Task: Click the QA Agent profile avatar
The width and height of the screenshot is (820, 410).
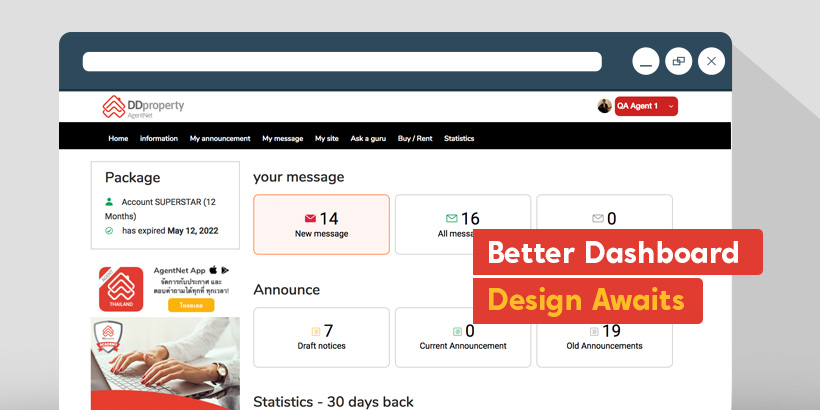Action: coord(604,106)
